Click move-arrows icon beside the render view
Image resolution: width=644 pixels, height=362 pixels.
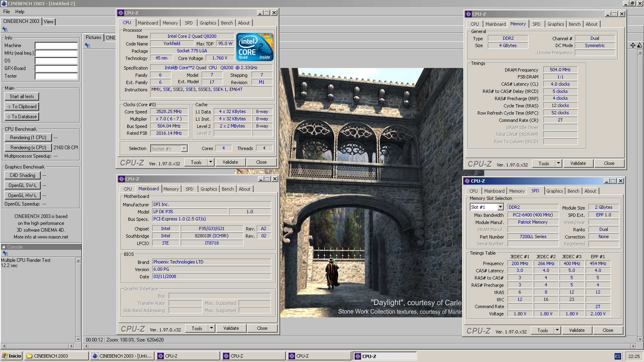point(633,45)
